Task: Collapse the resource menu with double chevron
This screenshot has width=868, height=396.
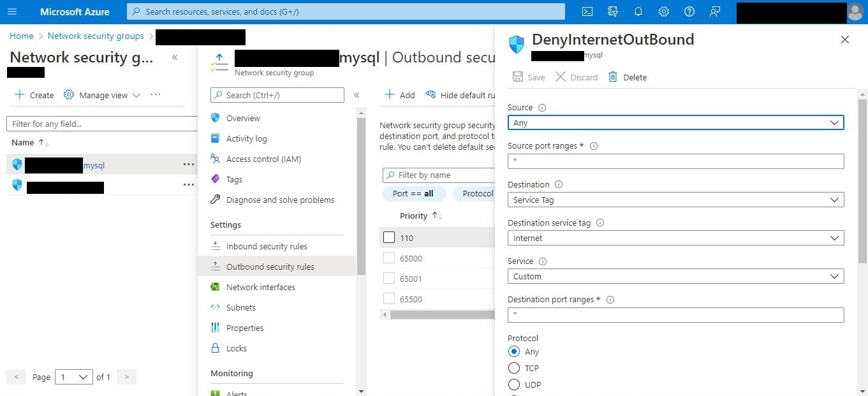Action: pyautogui.click(x=357, y=95)
